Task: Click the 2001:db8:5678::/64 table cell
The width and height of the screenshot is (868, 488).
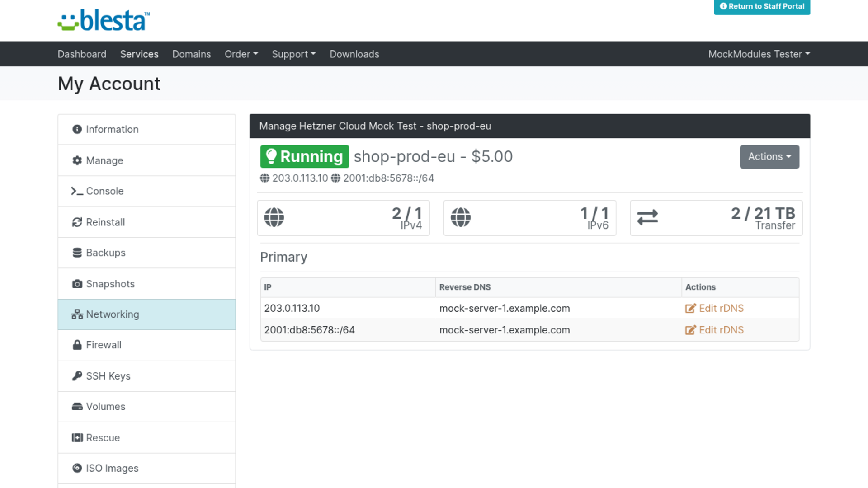Action: (348, 330)
